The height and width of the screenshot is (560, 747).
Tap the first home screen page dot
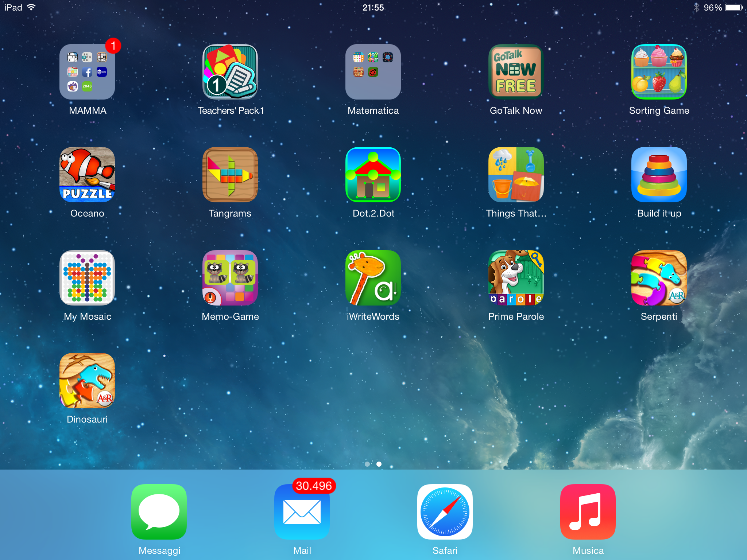tap(367, 464)
